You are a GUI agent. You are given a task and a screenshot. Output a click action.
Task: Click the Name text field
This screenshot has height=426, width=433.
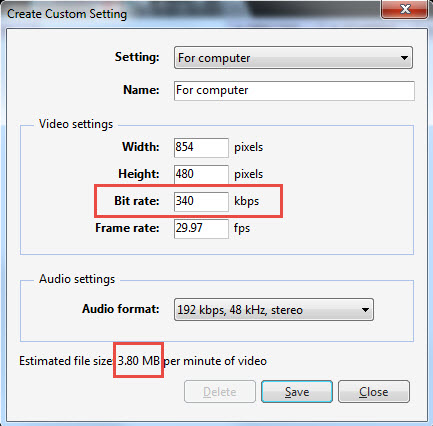pyautogui.click(x=294, y=90)
